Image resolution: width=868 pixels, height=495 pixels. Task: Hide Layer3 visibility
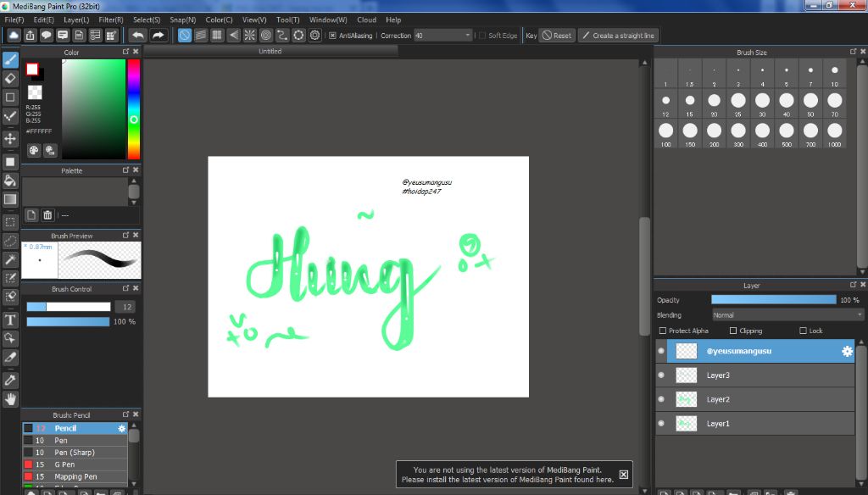[661, 375]
